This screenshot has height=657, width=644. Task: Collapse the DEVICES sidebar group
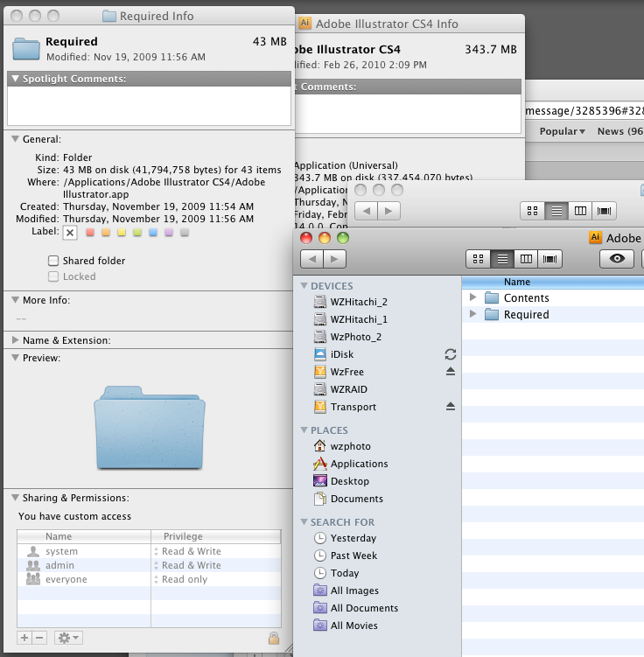304,286
